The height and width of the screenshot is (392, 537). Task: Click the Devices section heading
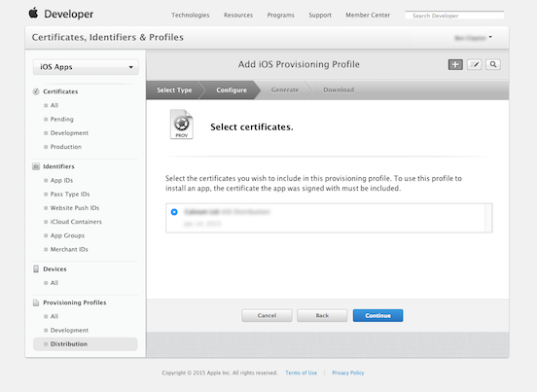[54, 269]
